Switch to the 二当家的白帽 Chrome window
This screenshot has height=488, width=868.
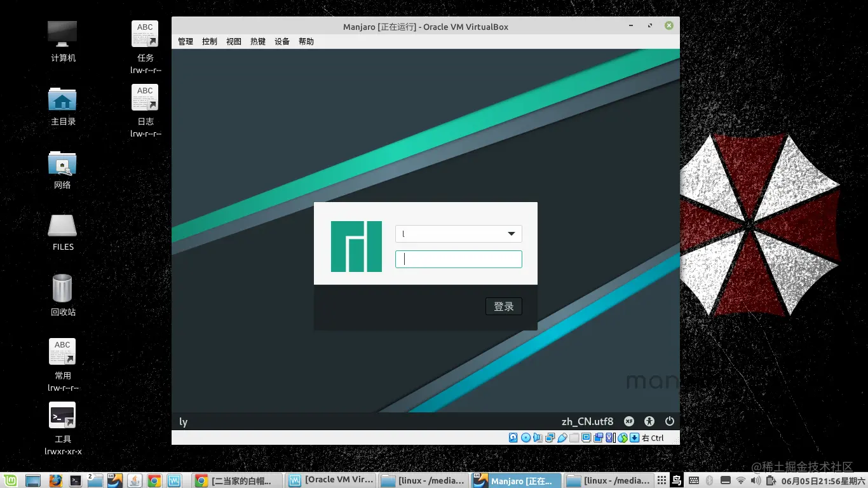pyautogui.click(x=236, y=481)
